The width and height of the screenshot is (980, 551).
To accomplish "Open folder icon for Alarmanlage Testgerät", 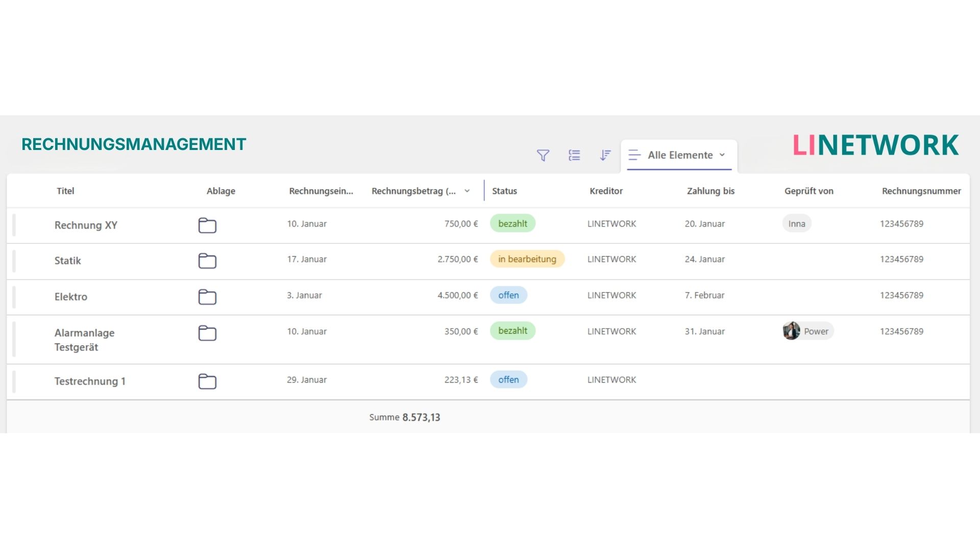I will 207,333.
